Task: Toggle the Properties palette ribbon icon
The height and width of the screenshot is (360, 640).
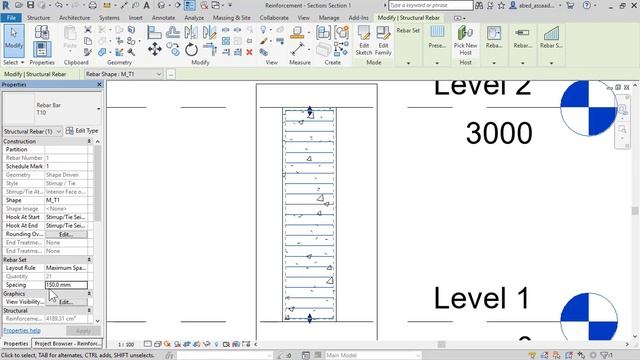Action: 42,50
